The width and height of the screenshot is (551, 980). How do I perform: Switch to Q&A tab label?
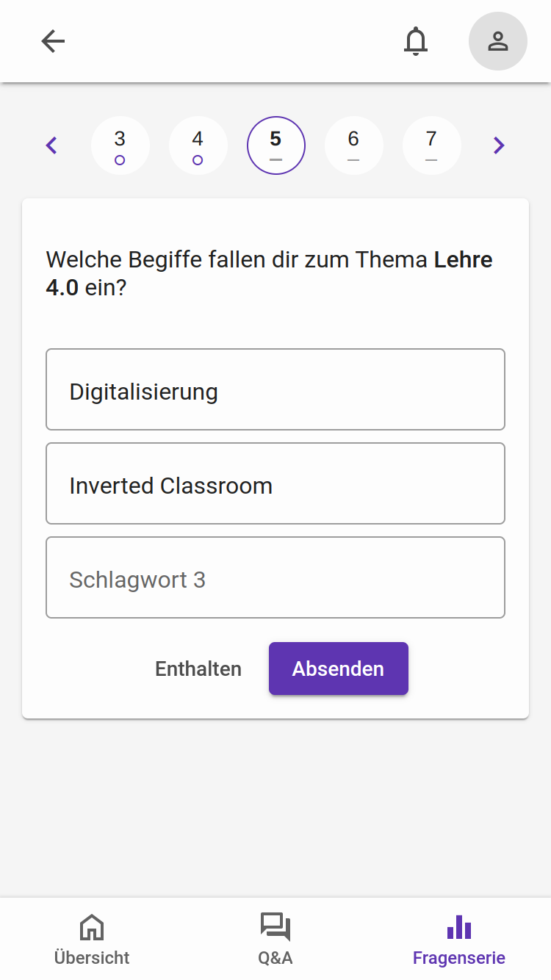(x=275, y=958)
